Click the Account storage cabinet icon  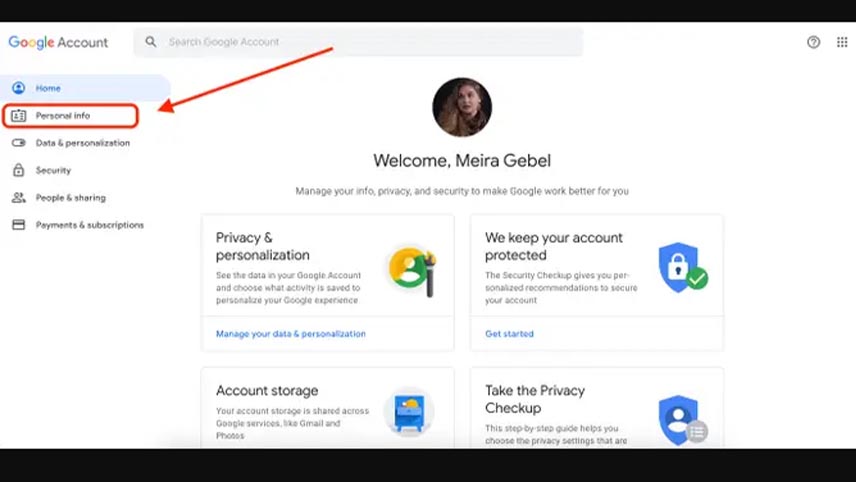409,412
